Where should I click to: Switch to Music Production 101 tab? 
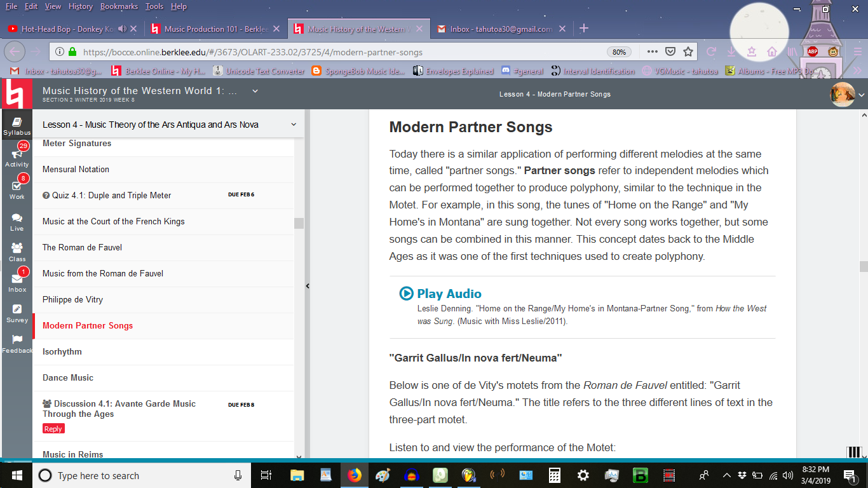[210, 29]
